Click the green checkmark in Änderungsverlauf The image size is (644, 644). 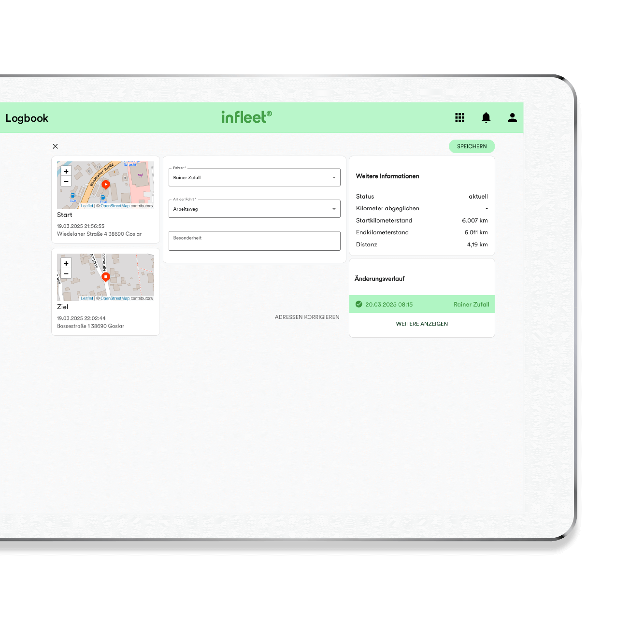[x=359, y=304]
